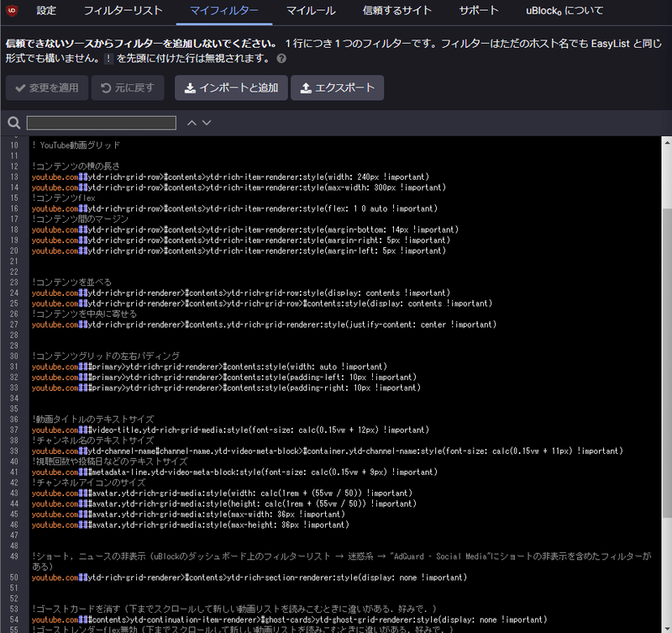Click the editor vertical scrollbar thumb
This screenshot has width=672, height=633.
667,362
